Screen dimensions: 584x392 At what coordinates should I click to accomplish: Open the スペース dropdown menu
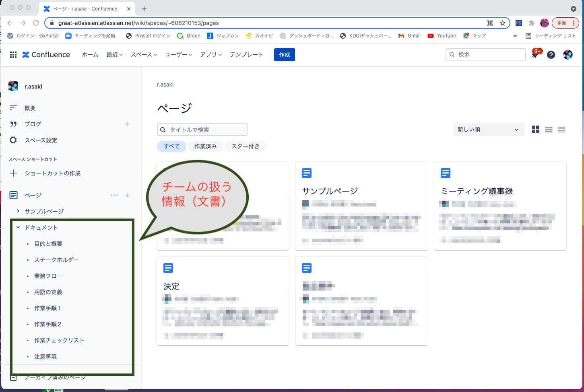(x=144, y=55)
